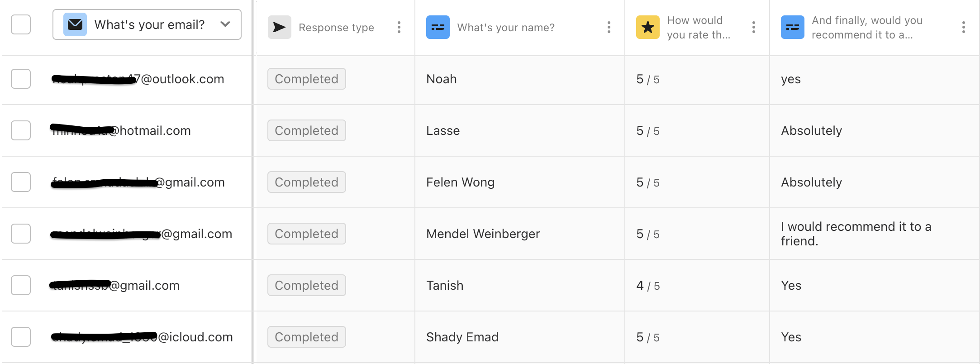Click the Completed badge for Lasse
Screen dimensions: 980x364
coord(306,130)
